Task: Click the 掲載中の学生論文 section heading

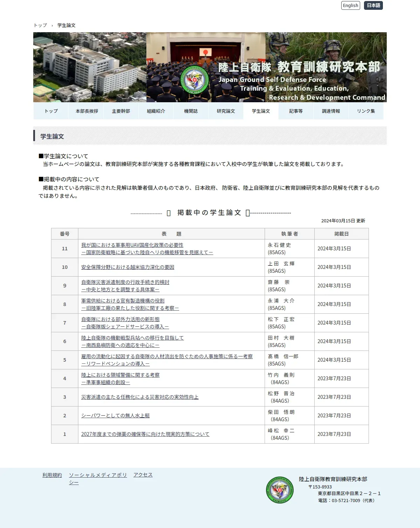Action: [x=209, y=213]
